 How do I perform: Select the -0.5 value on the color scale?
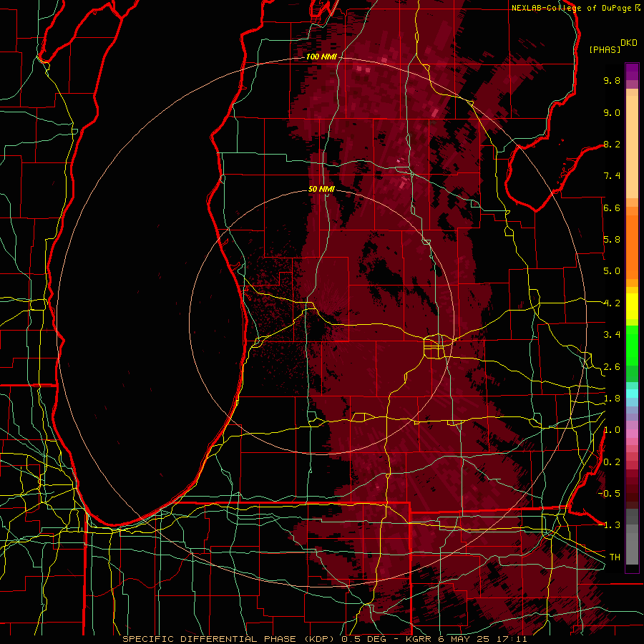click(609, 494)
